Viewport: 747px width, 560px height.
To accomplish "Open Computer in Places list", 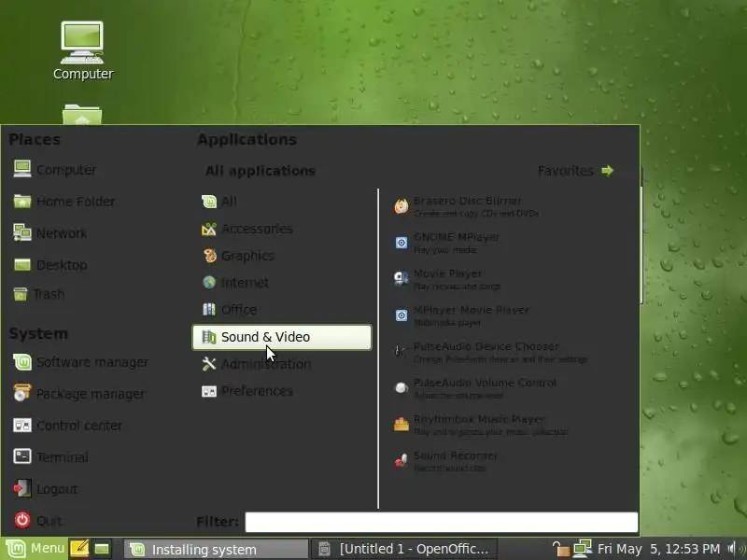I will (55, 170).
